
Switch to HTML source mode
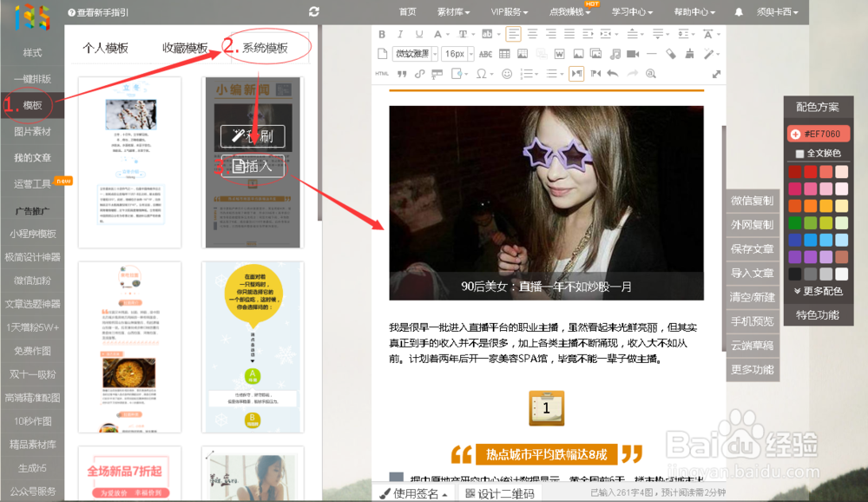click(382, 73)
